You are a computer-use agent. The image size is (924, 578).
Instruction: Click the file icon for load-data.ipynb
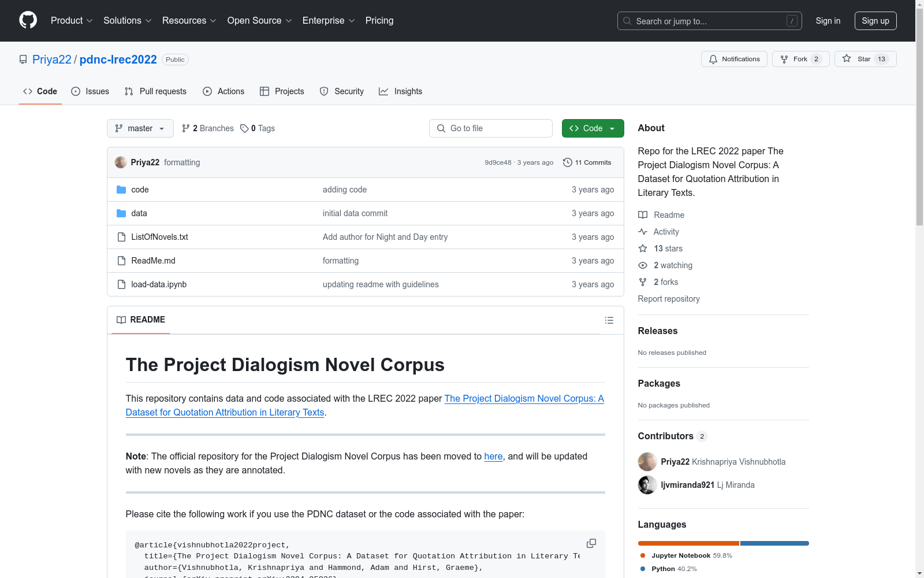[x=121, y=284]
